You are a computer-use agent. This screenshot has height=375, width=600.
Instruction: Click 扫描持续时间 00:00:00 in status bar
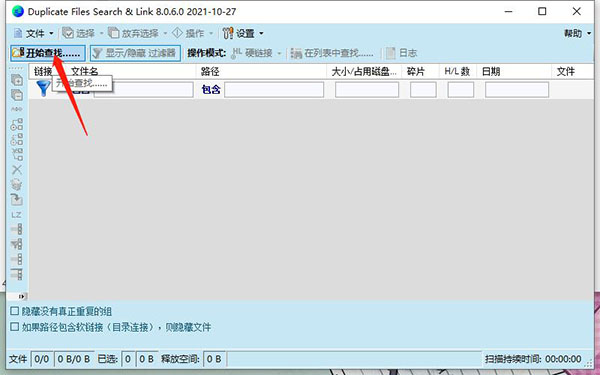pyautogui.click(x=533, y=359)
